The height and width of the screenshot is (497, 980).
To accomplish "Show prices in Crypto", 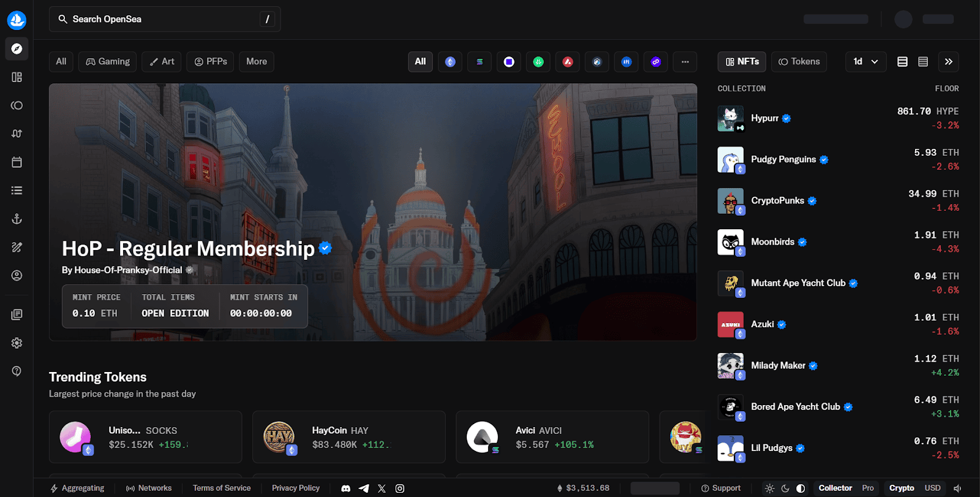I will click(902, 488).
